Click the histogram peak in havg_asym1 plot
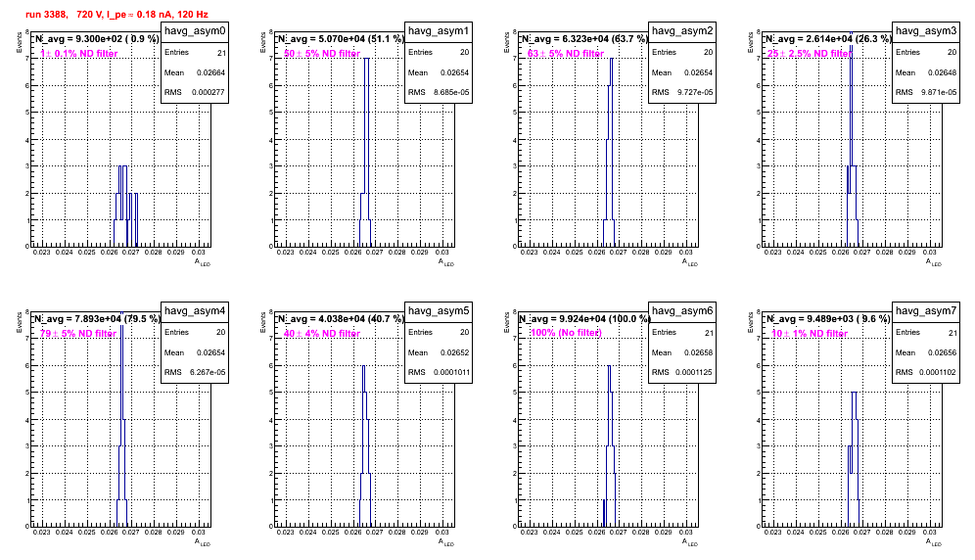975x560 pixels. click(366, 59)
